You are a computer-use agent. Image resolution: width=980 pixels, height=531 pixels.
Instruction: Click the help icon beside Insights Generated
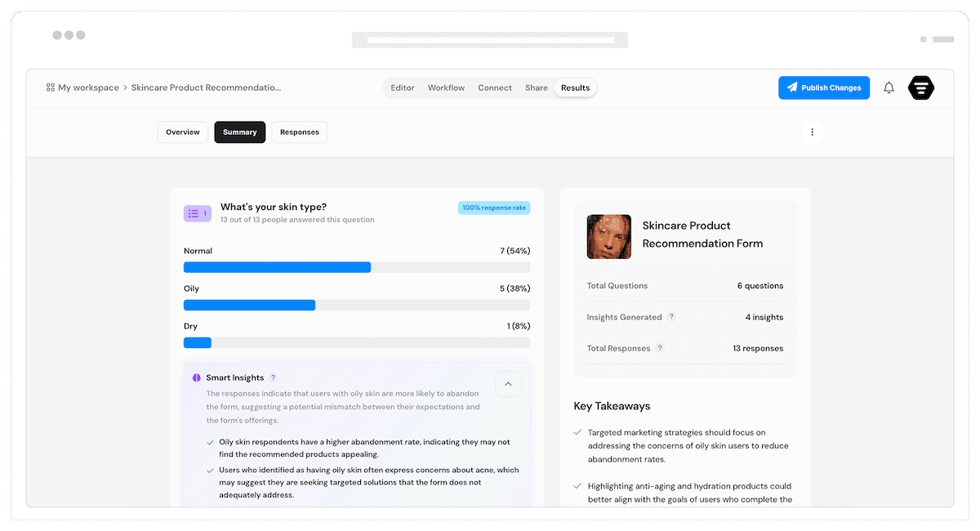[671, 317]
